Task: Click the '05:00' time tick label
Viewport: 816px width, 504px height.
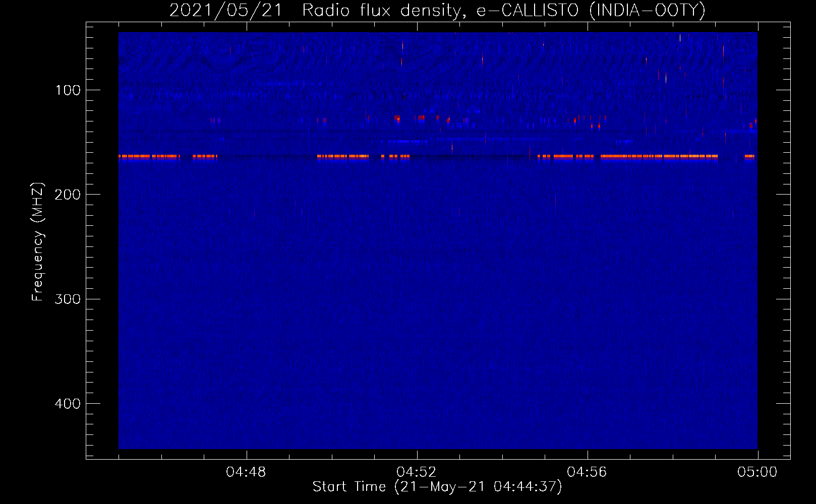Action: click(x=757, y=472)
